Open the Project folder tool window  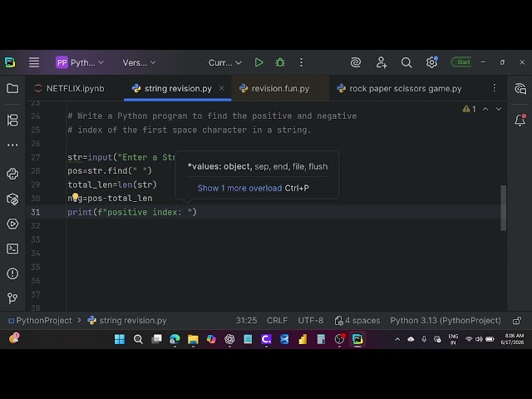coord(12,89)
